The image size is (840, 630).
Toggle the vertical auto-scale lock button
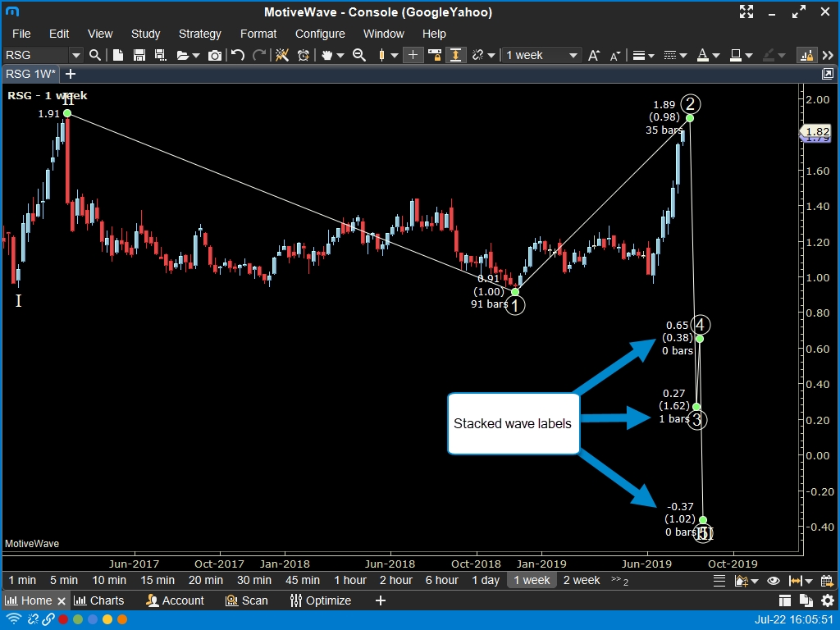(455, 55)
